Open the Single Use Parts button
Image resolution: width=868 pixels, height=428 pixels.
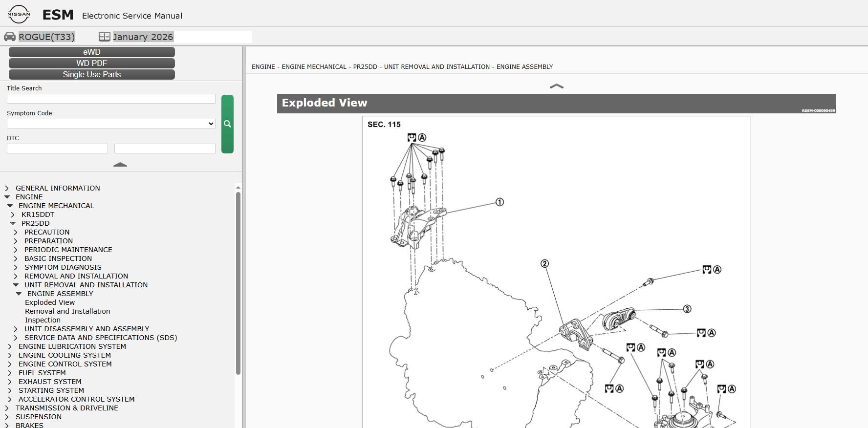coord(92,74)
